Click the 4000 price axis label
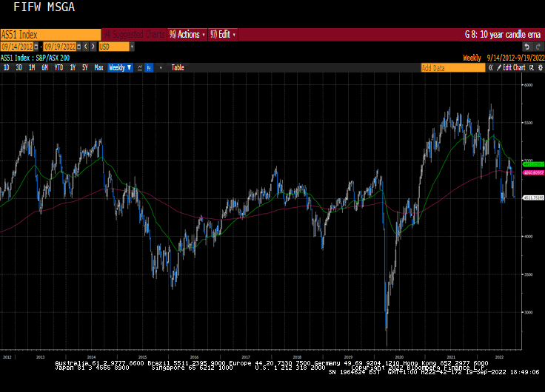 [x=528, y=237]
